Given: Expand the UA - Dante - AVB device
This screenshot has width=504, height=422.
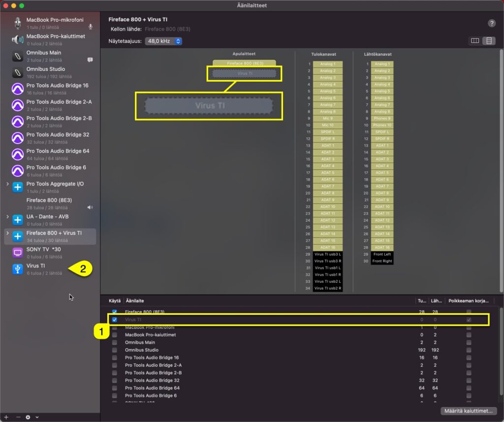Looking at the screenshot, I should [8, 216].
